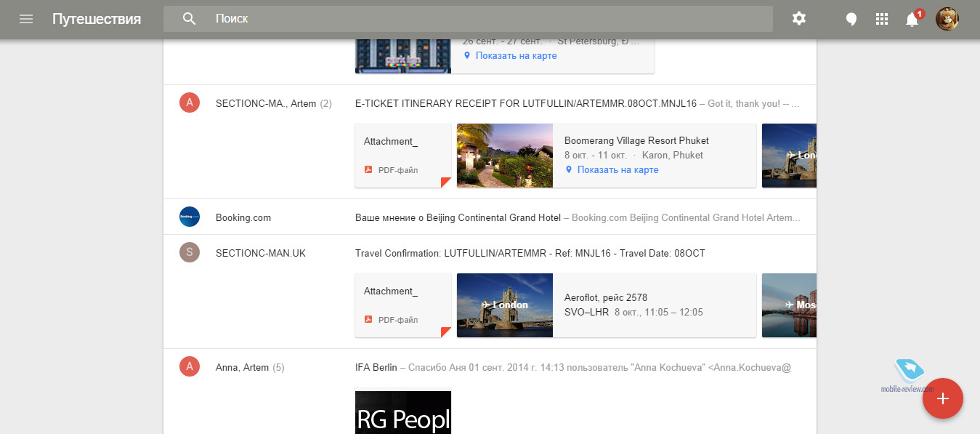Open the hotel thumbnail beside the St Petersburg dates

click(x=403, y=55)
